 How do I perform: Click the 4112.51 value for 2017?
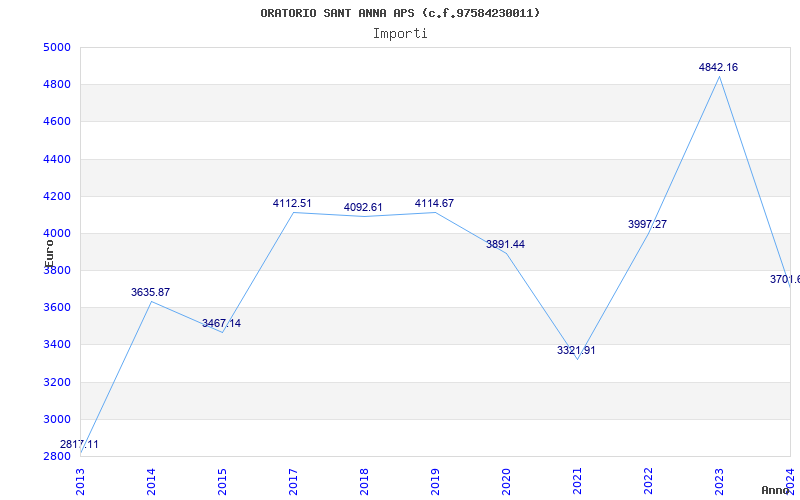tap(292, 204)
